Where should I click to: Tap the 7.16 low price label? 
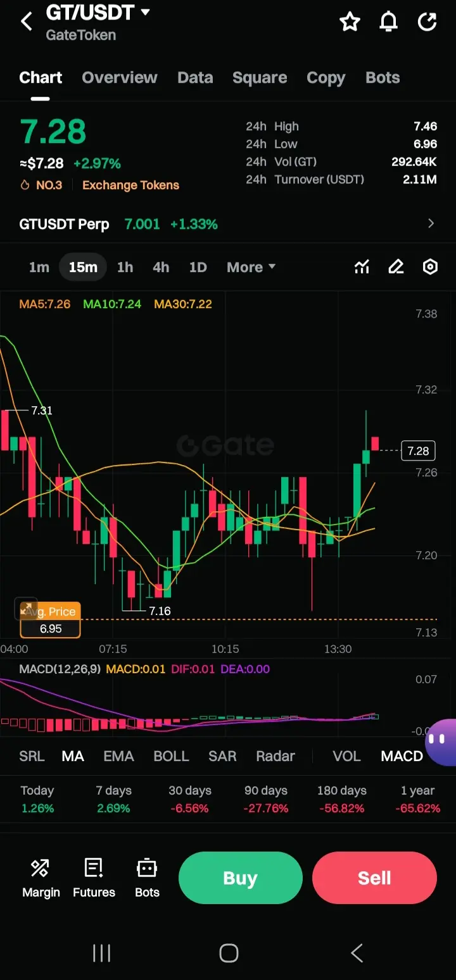pos(160,611)
